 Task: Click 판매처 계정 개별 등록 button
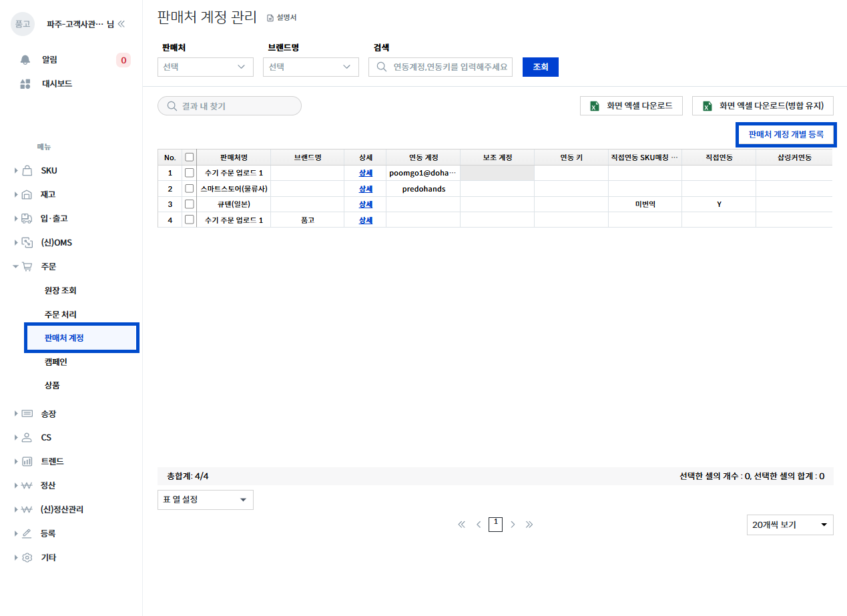click(786, 134)
